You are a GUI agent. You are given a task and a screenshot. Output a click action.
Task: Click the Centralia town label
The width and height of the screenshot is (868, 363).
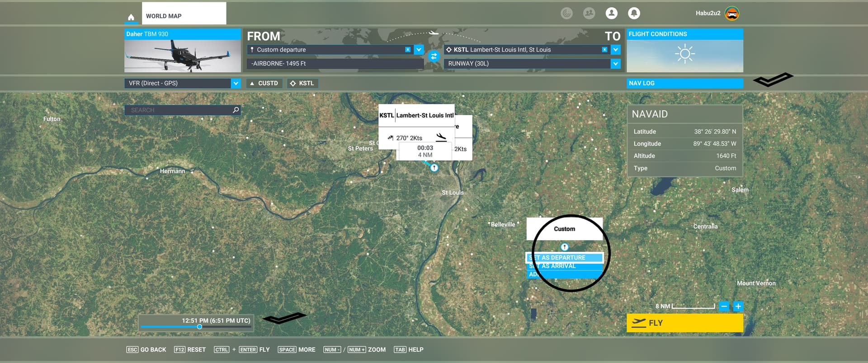pyautogui.click(x=705, y=226)
